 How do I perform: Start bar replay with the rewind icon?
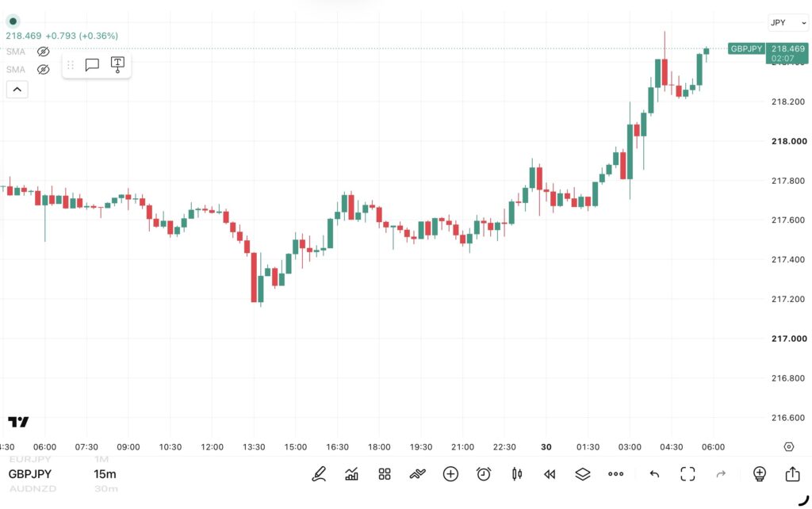pyautogui.click(x=550, y=474)
